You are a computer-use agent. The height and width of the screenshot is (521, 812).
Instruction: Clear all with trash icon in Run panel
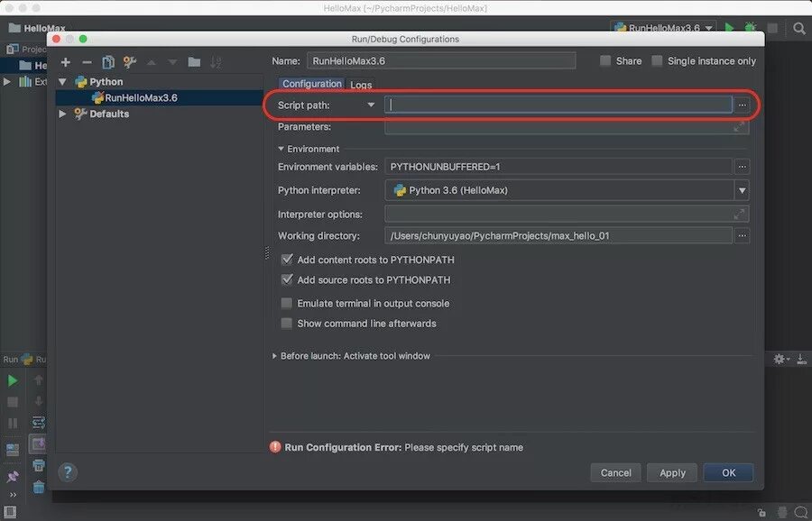(x=39, y=487)
